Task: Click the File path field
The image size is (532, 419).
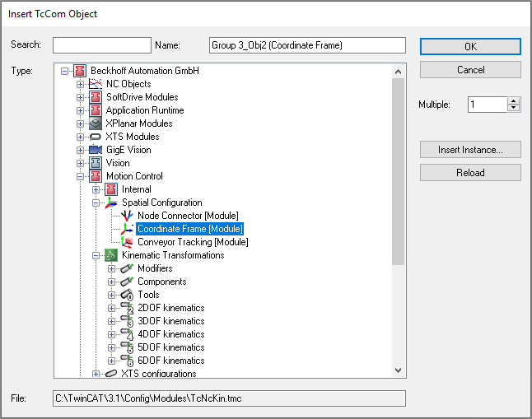Action: (x=229, y=398)
